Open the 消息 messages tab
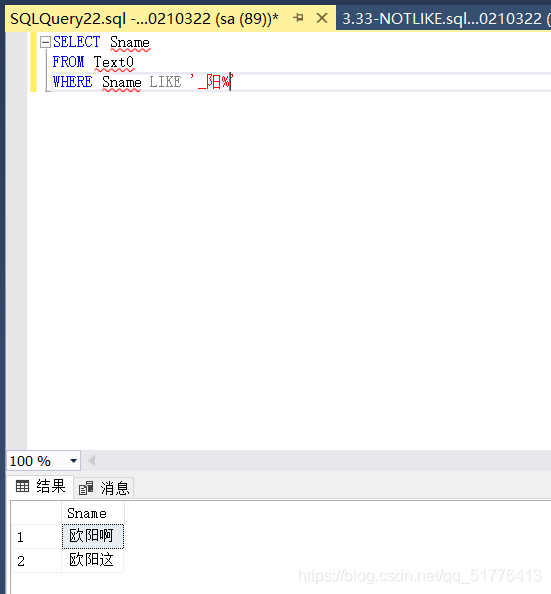Viewport: 551px width, 594px height. [104, 488]
